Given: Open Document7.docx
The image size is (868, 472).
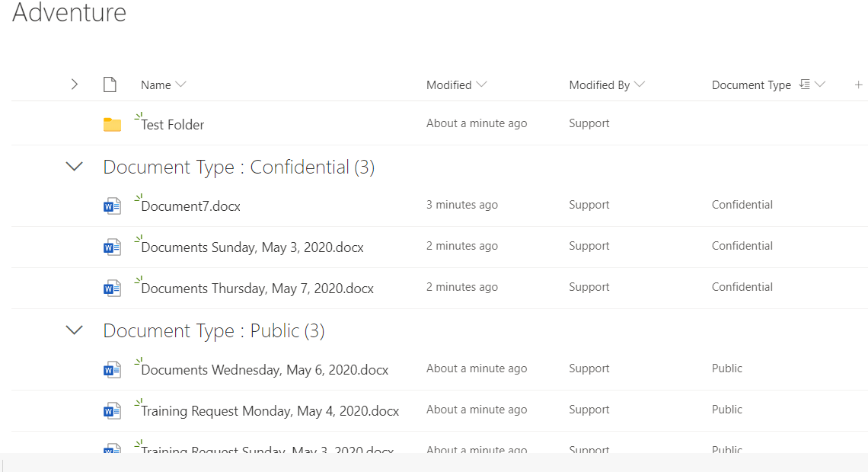Looking at the screenshot, I should (190, 206).
